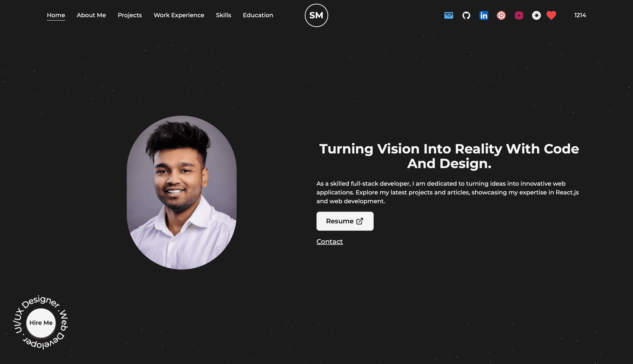Select the Skills tab

[223, 15]
